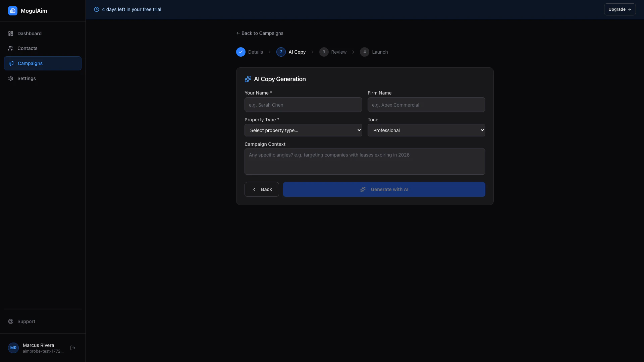The height and width of the screenshot is (362, 644).
Task: Click the MR user avatar
Action: click(13, 348)
